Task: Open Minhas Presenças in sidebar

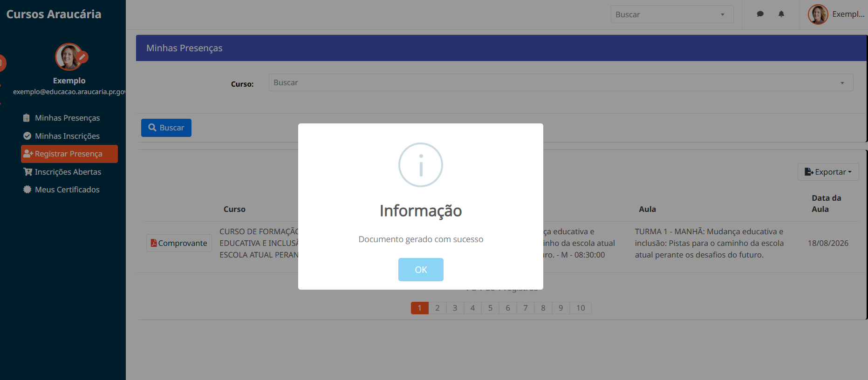Action: (x=68, y=118)
